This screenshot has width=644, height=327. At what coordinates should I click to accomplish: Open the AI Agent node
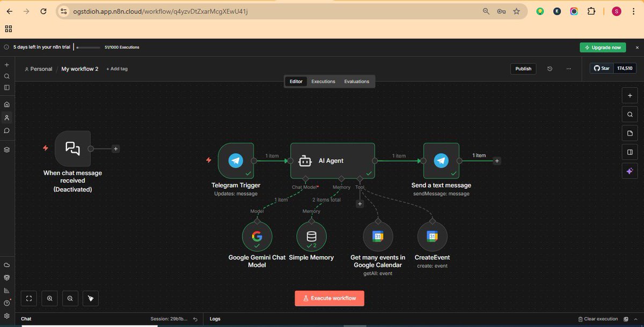pyautogui.click(x=333, y=160)
